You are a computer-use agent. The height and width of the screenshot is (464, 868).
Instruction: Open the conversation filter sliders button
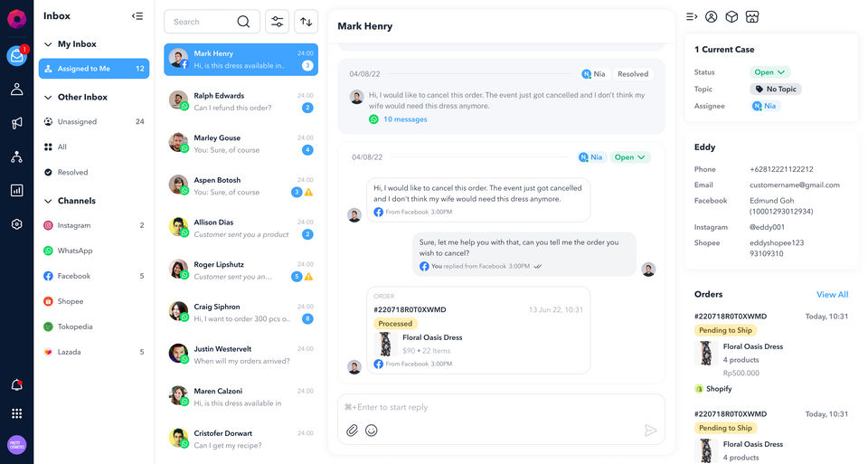pyautogui.click(x=277, y=22)
